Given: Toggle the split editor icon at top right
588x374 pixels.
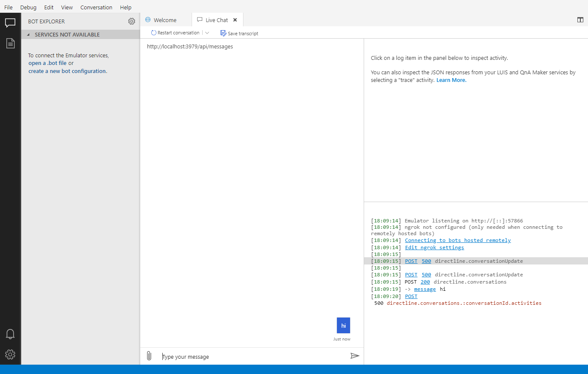Looking at the screenshot, I should point(580,20).
